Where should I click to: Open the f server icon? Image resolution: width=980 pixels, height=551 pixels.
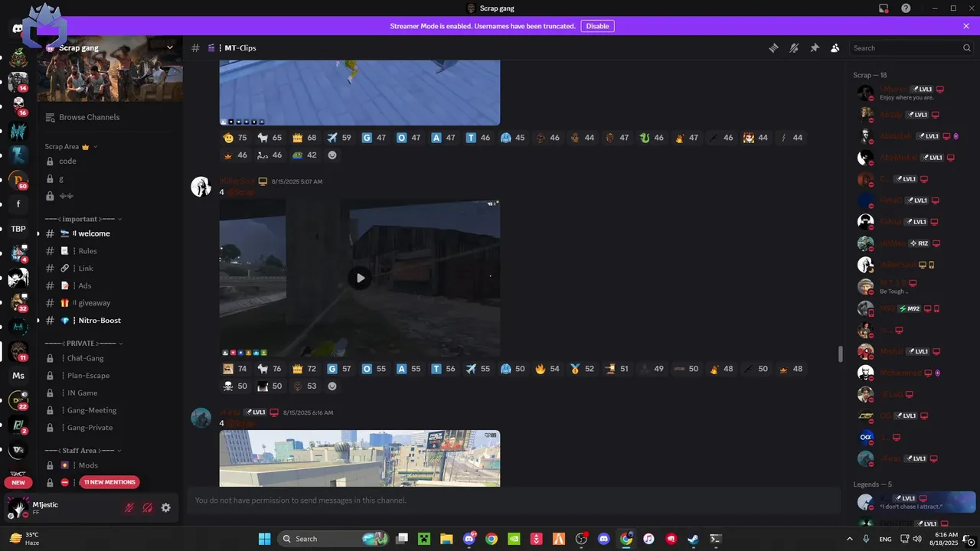tap(18, 204)
